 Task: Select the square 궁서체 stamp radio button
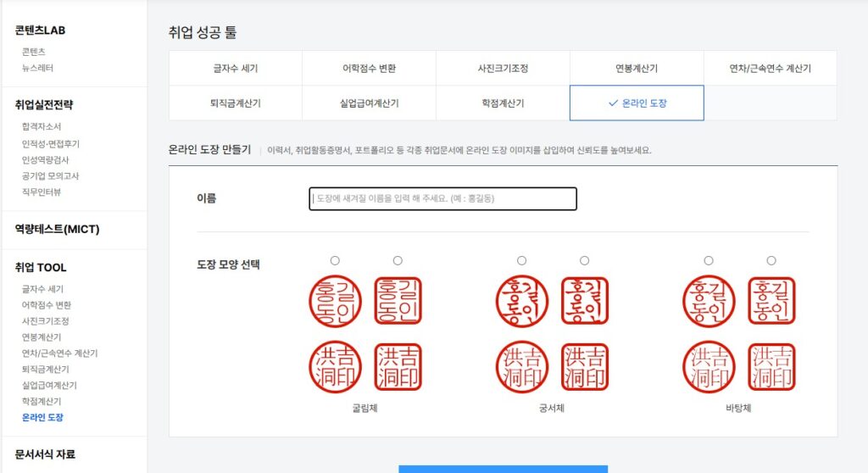585,260
